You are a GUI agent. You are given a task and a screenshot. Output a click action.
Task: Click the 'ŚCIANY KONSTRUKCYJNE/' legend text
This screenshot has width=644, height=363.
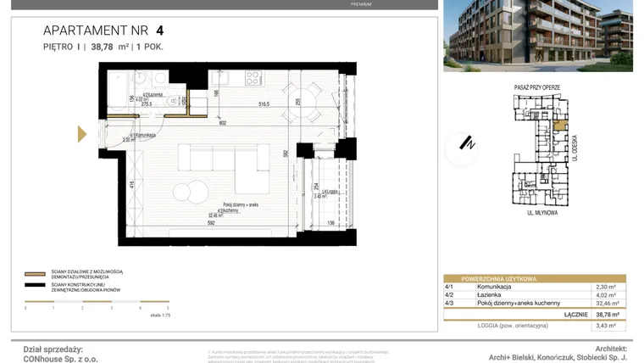[x=78, y=284]
